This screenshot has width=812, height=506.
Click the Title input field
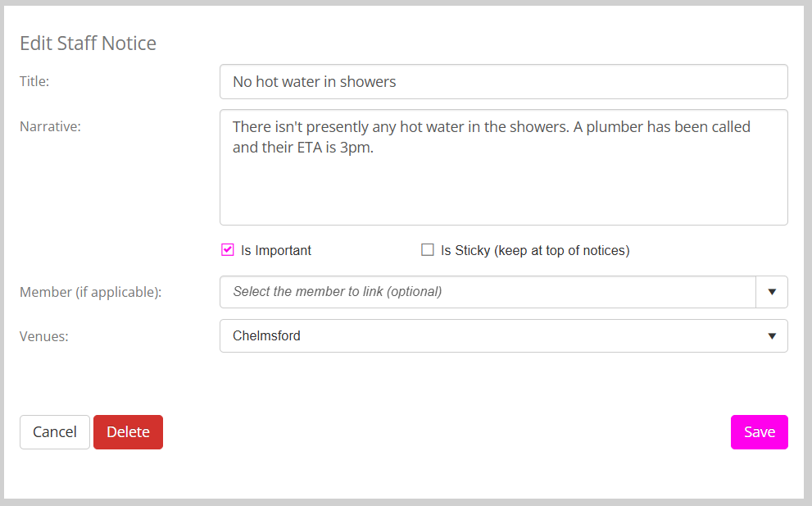tap(503, 82)
